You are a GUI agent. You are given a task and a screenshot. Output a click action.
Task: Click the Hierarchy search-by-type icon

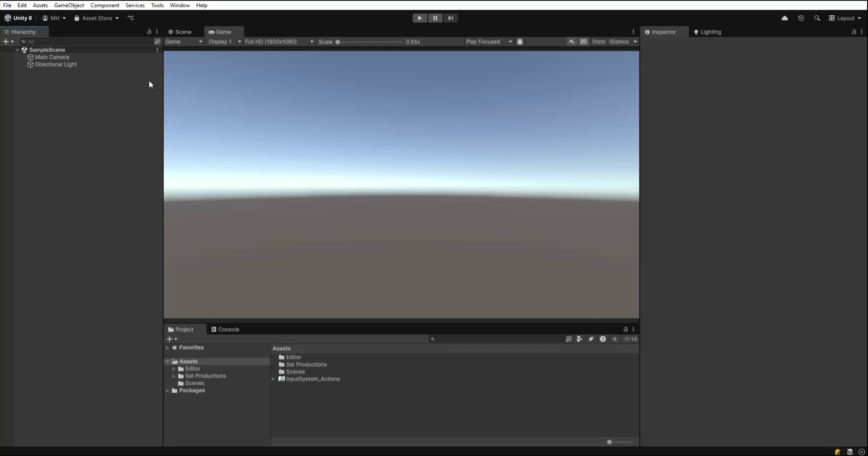tap(157, 42)
